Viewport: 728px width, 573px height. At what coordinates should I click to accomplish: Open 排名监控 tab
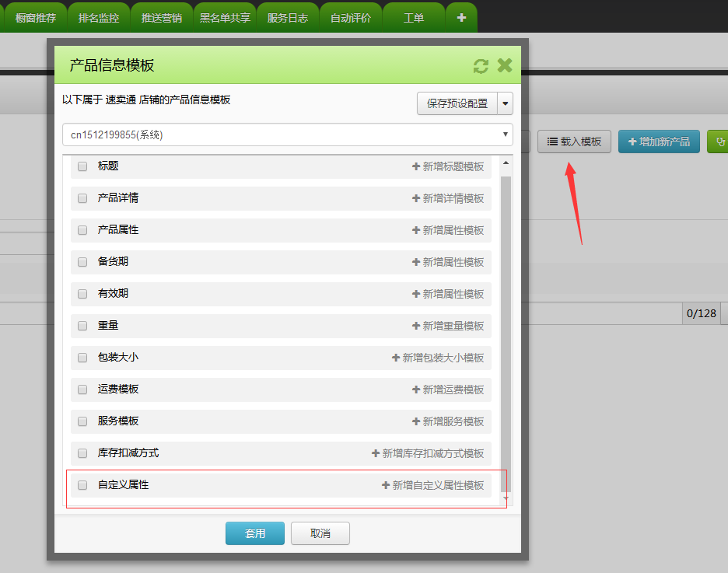click(99, 18)
